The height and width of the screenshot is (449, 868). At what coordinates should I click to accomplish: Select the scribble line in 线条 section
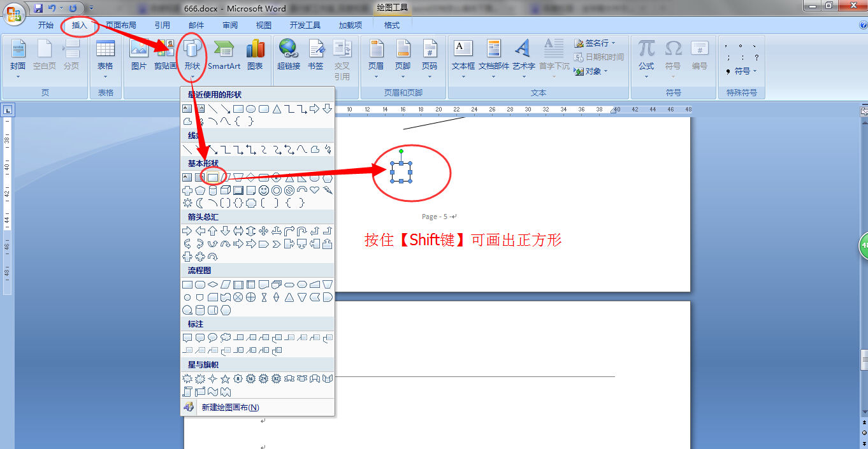328,149
